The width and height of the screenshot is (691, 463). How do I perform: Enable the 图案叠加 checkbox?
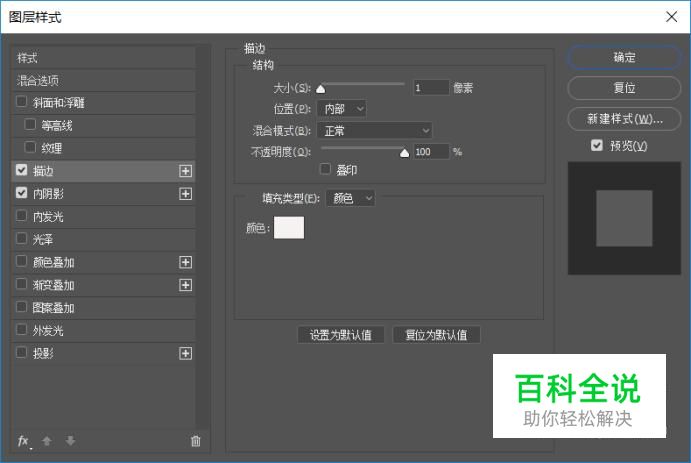click(21, 307)
